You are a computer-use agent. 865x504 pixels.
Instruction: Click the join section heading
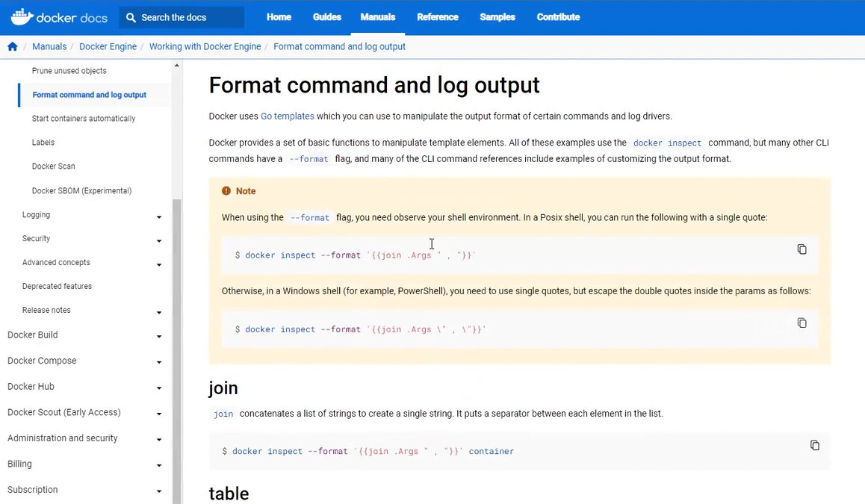point(223,388)
